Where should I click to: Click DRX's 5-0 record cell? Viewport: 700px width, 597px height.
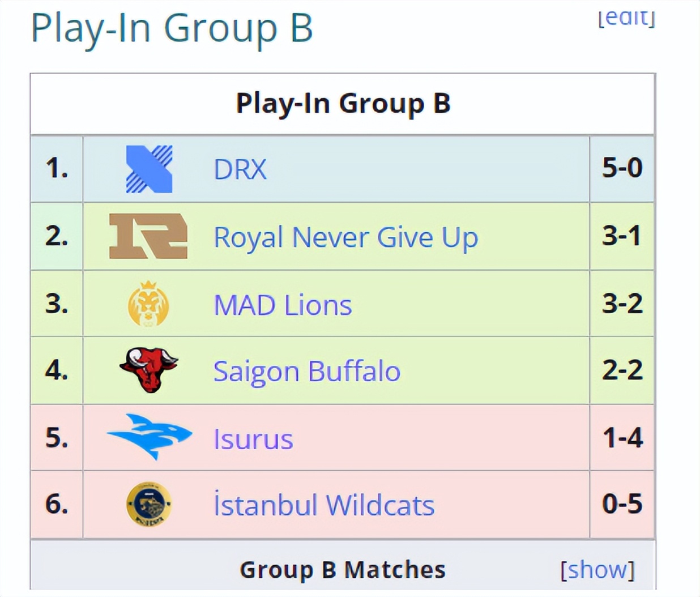(622, 169)
